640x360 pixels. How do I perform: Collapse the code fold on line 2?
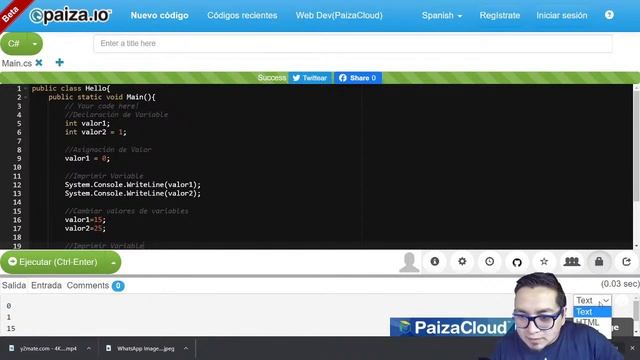(x=25, y=97)
